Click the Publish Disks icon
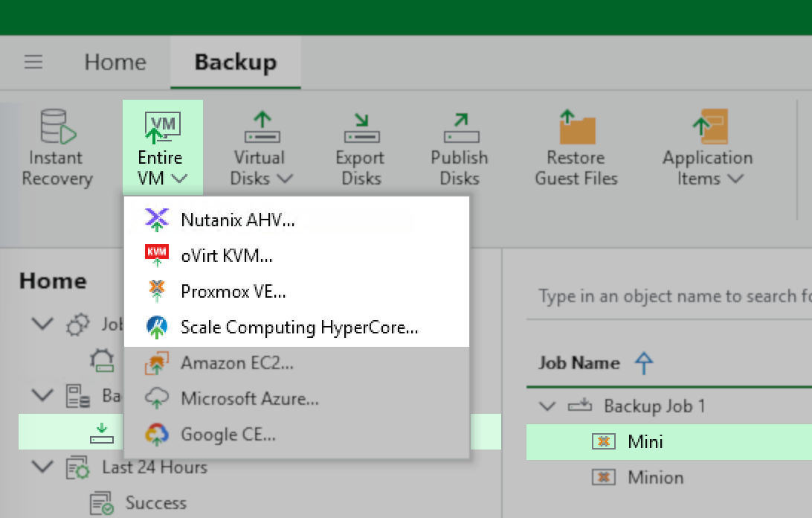Viewport: 812px width, 518px height. tap(460, 127)
